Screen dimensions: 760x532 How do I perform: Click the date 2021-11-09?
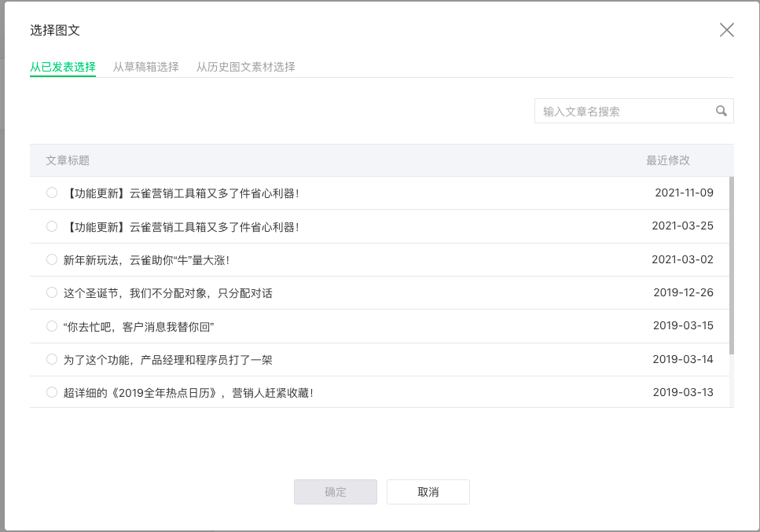[x=684, y=193]
